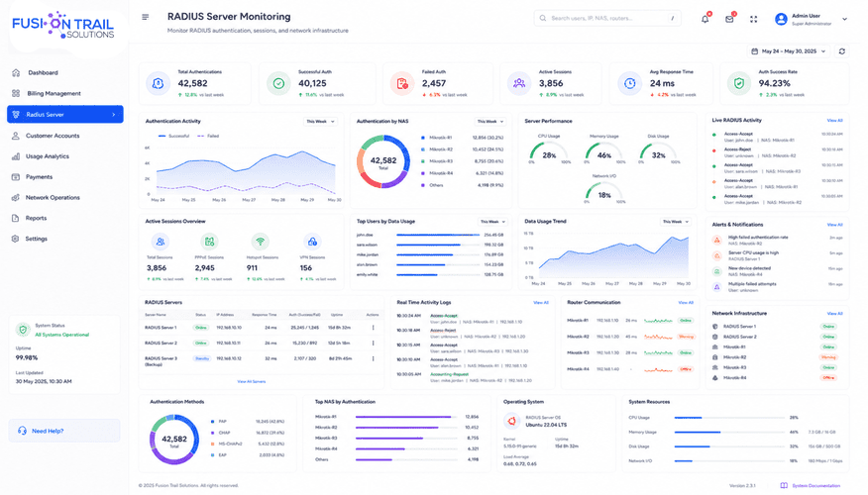
Task: Click the Need Help? button
Action: (64, 431)
